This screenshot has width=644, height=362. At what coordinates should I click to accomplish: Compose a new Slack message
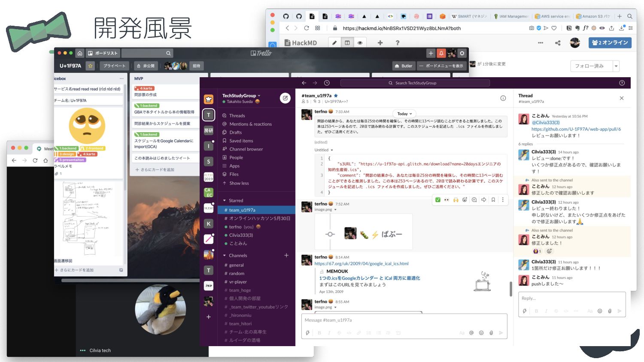[x=285, y=98]
